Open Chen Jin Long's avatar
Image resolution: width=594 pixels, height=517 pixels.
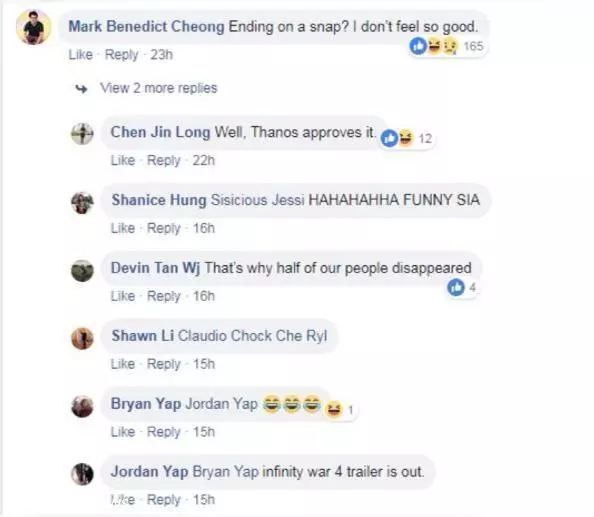click(x=82, y=134)
